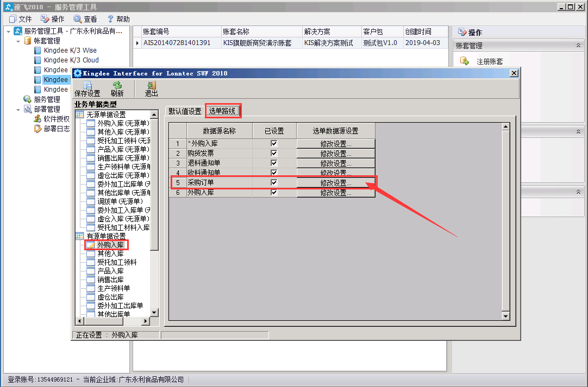Click 修改设置 for 退料通知单 row
The image size is (588, 387).
tap(336, 163)
